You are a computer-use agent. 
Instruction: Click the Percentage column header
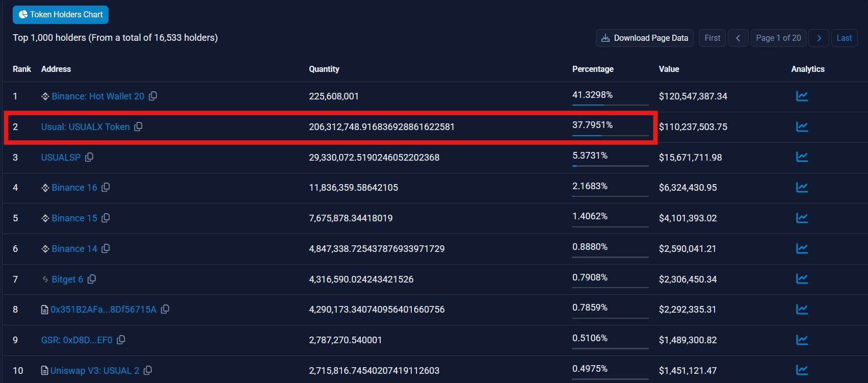[593, 69]
